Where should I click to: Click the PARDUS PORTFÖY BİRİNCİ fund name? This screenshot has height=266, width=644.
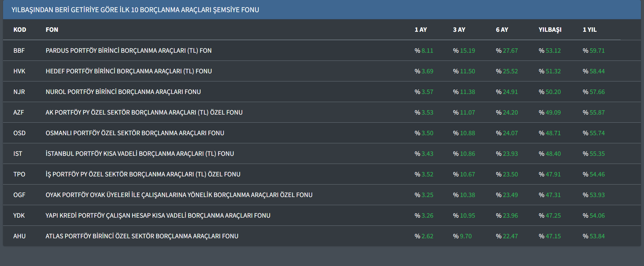click(x=129, y=51)
